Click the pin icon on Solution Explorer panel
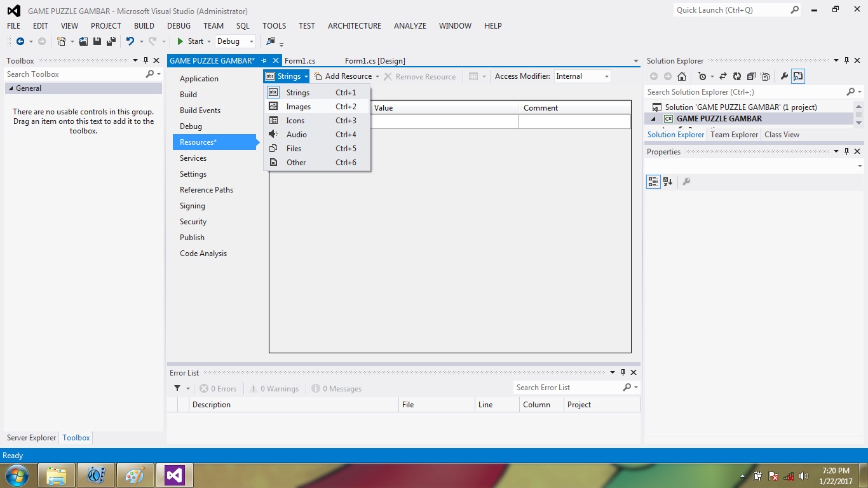This screenshot has width=868, height=488. [x=847, y=61]
